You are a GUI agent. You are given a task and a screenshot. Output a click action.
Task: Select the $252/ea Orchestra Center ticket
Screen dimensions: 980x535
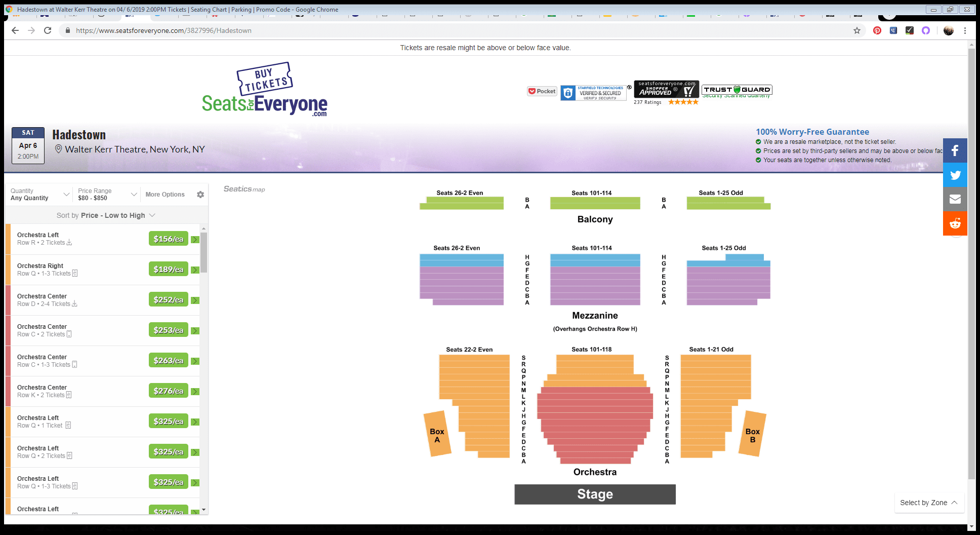(168, 300)
